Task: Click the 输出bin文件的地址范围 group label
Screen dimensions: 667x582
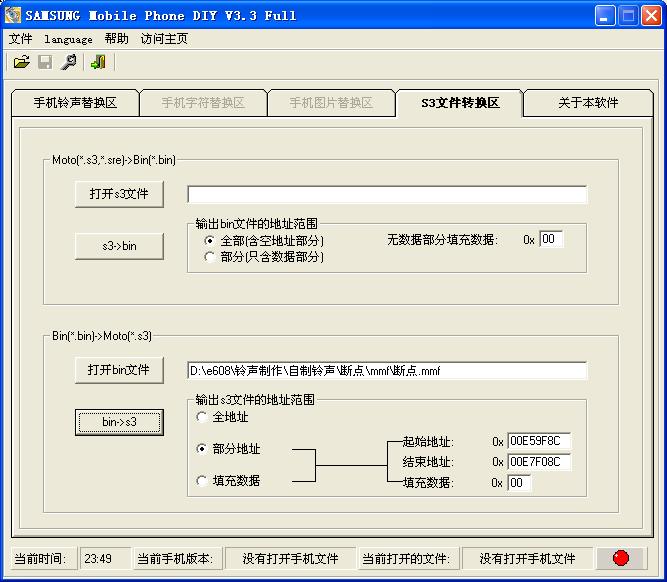Action: [257, 223]
